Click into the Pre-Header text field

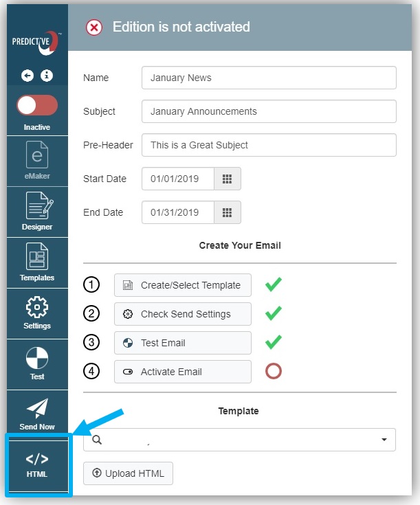pos(269,145)
